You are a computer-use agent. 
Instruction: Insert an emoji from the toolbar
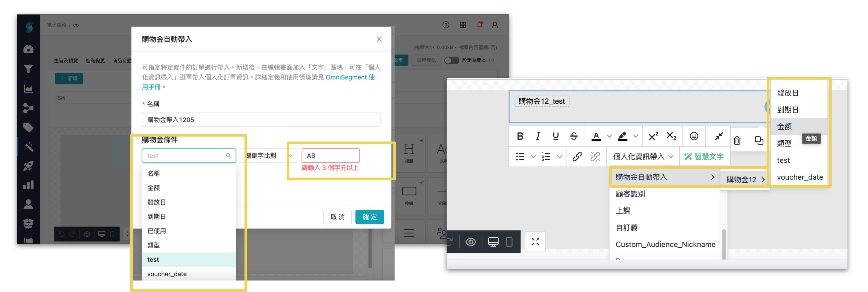point(694,136)
